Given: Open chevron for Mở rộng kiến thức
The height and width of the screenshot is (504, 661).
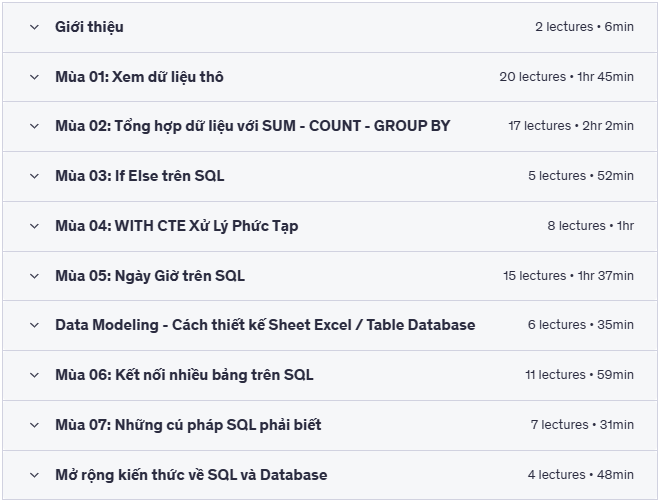Looking at the screenshot, I should [x=35, y=475].
